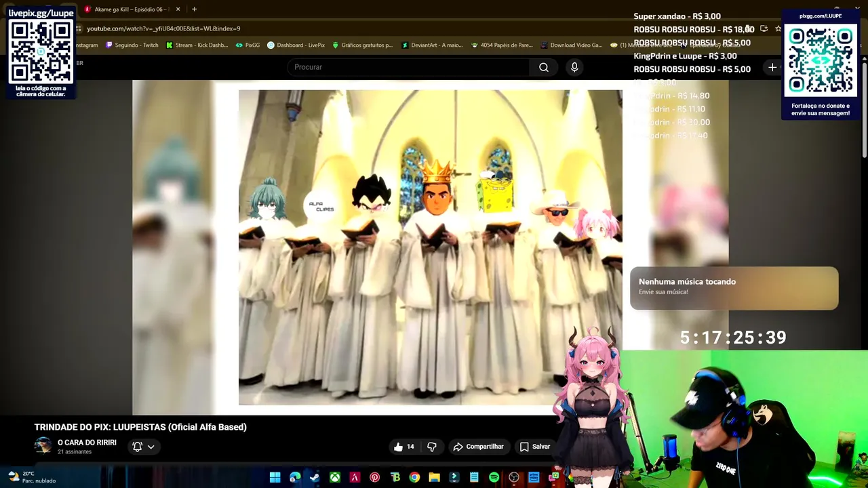
Task: Click the Windows Start button
Action: [x=275, y=477]
